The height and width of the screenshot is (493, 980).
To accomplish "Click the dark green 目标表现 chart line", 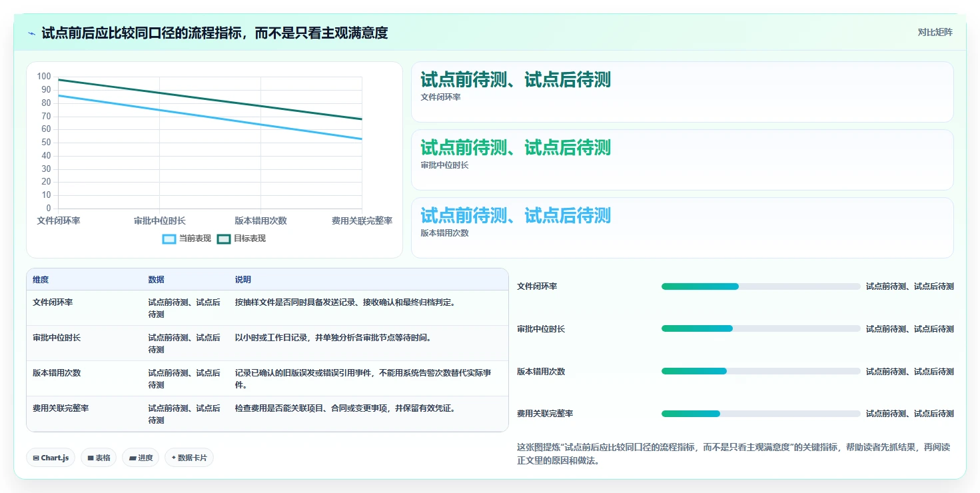I will 210,100.
